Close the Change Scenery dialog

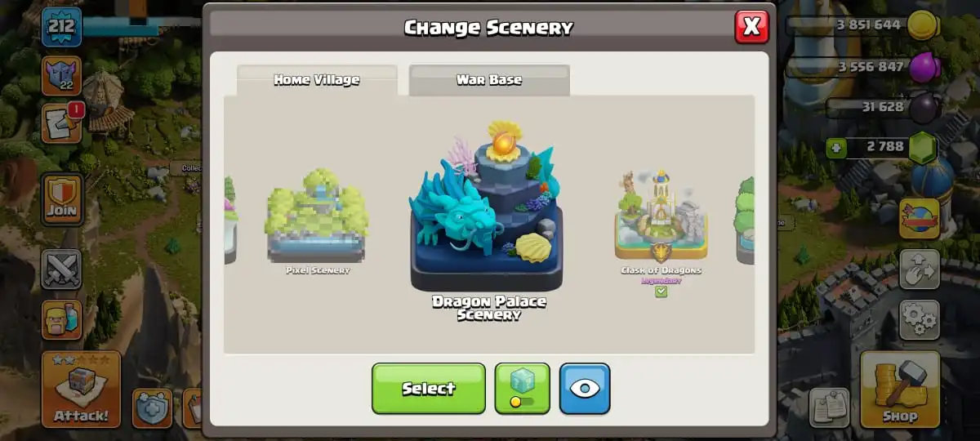tap(751, 27)
